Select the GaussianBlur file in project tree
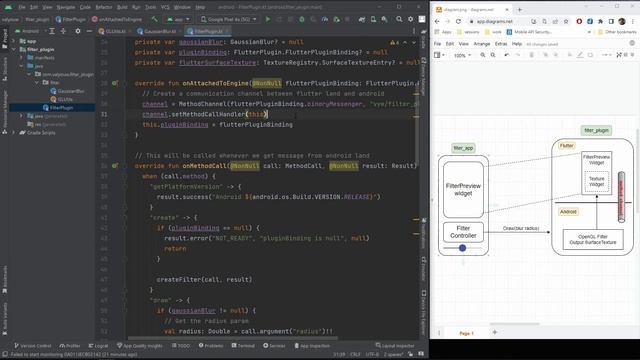Viewport: 640px width, 360px height. coord(67,91)
